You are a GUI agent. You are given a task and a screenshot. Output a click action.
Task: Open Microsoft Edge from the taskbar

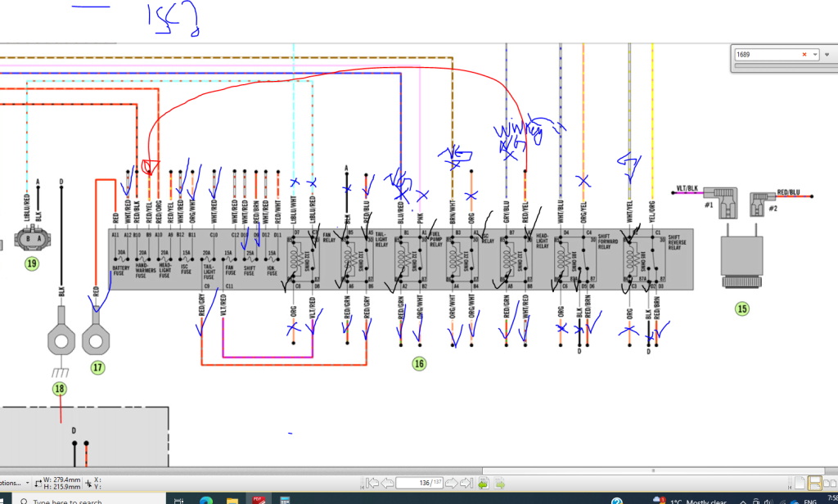(205, 499)
